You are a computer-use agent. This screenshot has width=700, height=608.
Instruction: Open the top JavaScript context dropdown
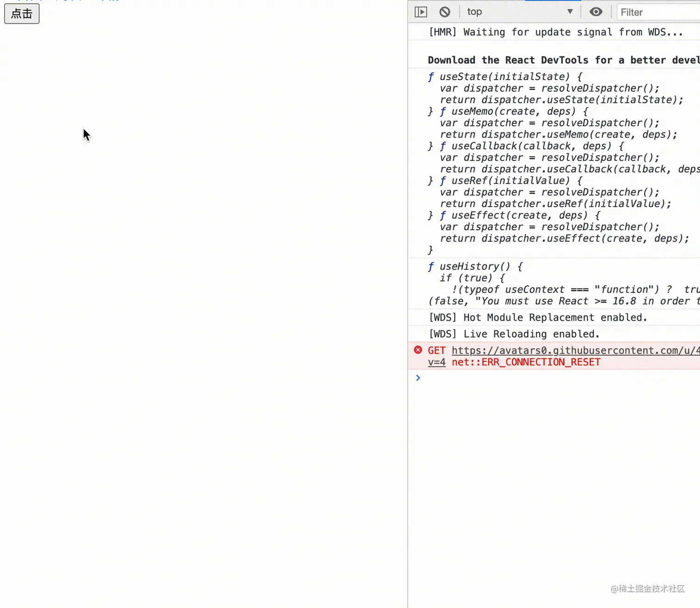[x=520, y=12]
